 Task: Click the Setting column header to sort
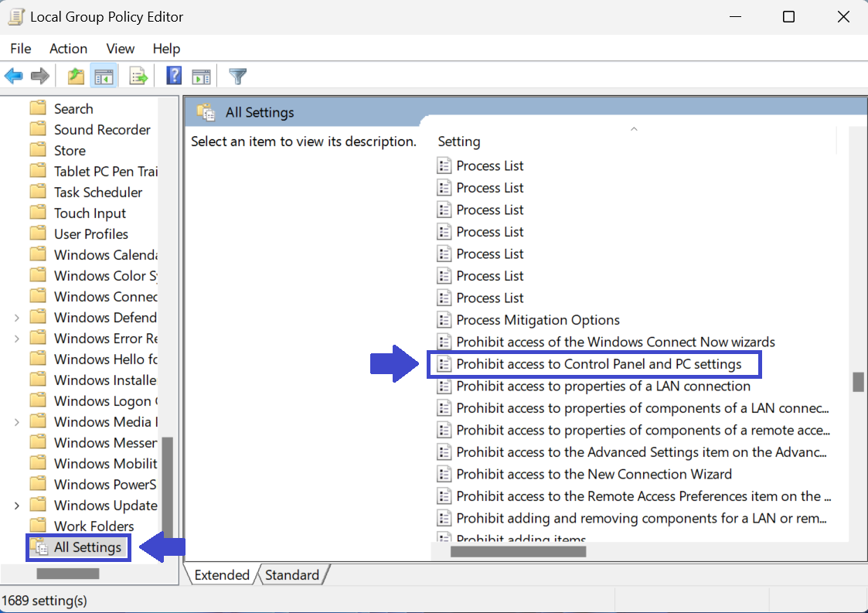pyautogui.click(x=459, y=141)
